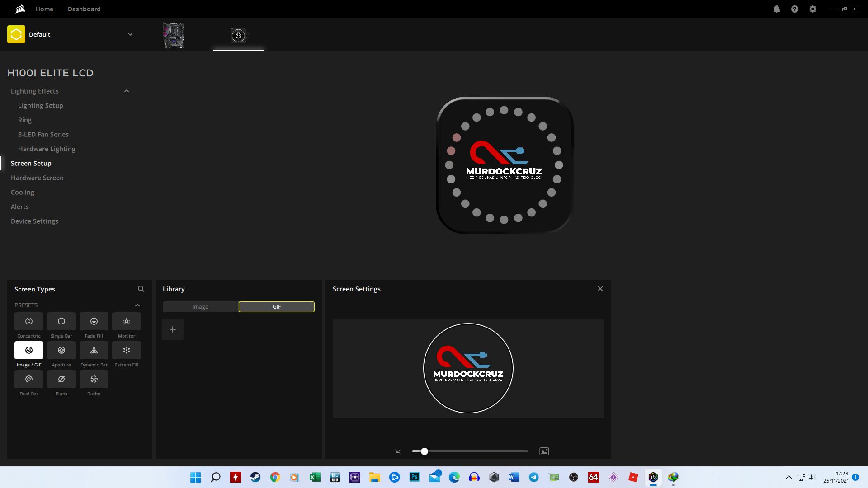Open the Default profile dropdown
The image size is (868, 488).
coord(130,34)
